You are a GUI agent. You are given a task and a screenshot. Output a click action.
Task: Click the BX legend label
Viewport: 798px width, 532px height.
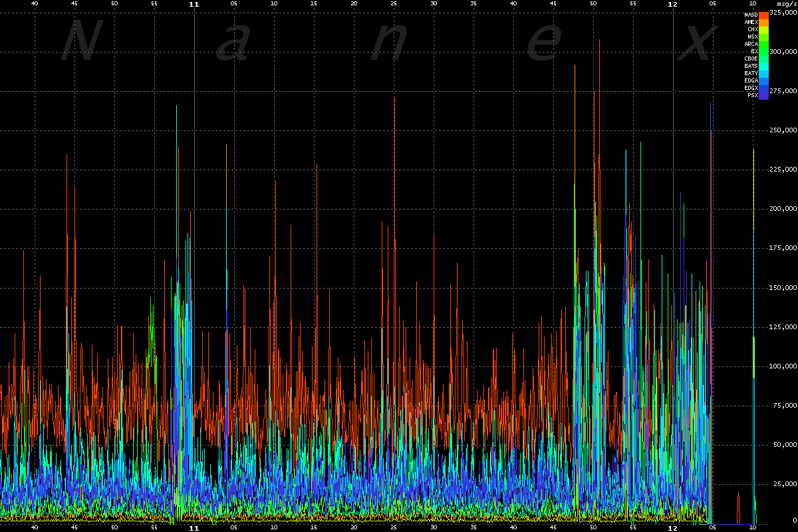point(754,51)
